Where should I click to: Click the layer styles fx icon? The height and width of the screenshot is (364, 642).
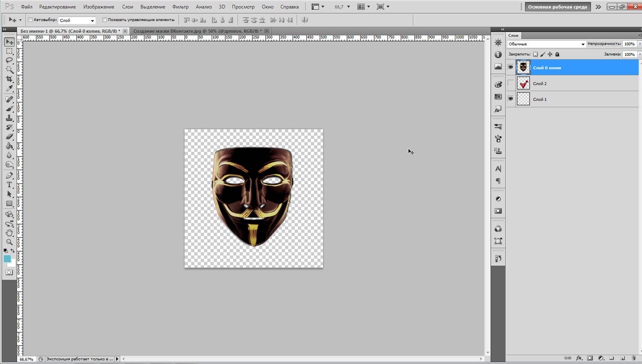[579, 358]
